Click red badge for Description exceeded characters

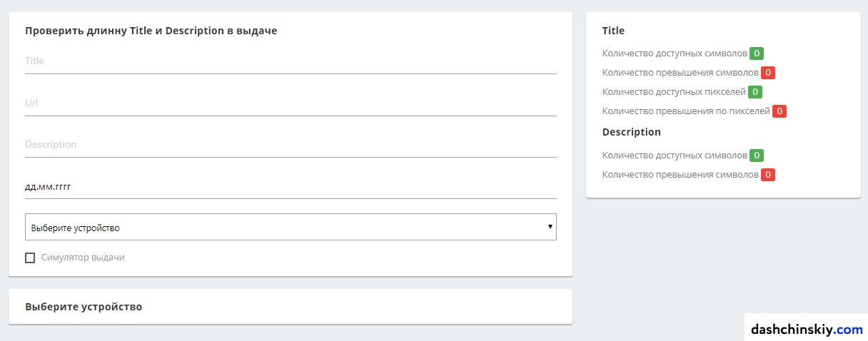768,175
